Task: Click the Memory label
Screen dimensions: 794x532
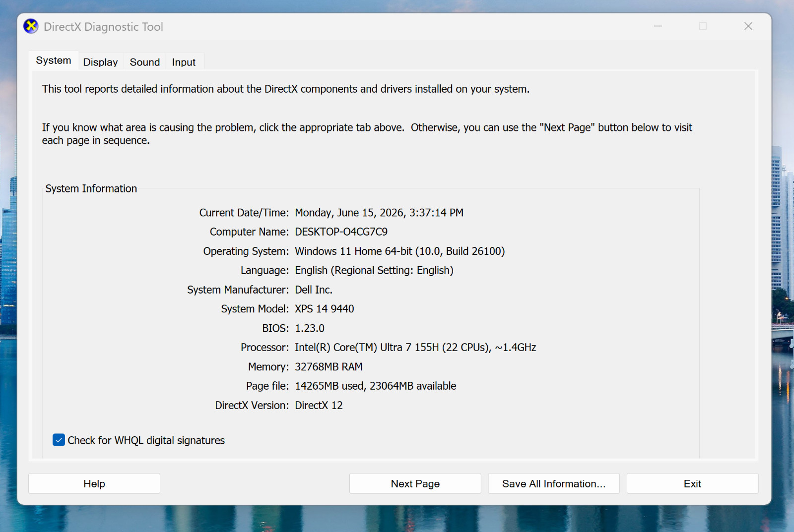Action: tap(269, 366)
